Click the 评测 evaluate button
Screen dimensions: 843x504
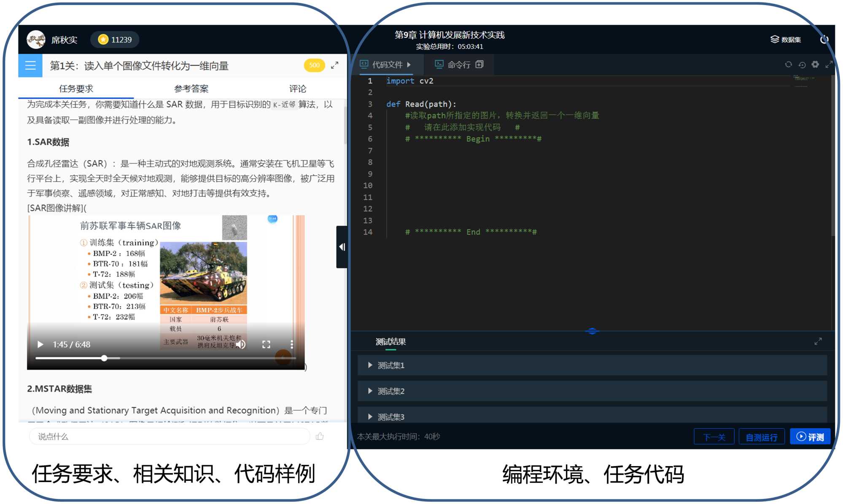coord(810,437)
